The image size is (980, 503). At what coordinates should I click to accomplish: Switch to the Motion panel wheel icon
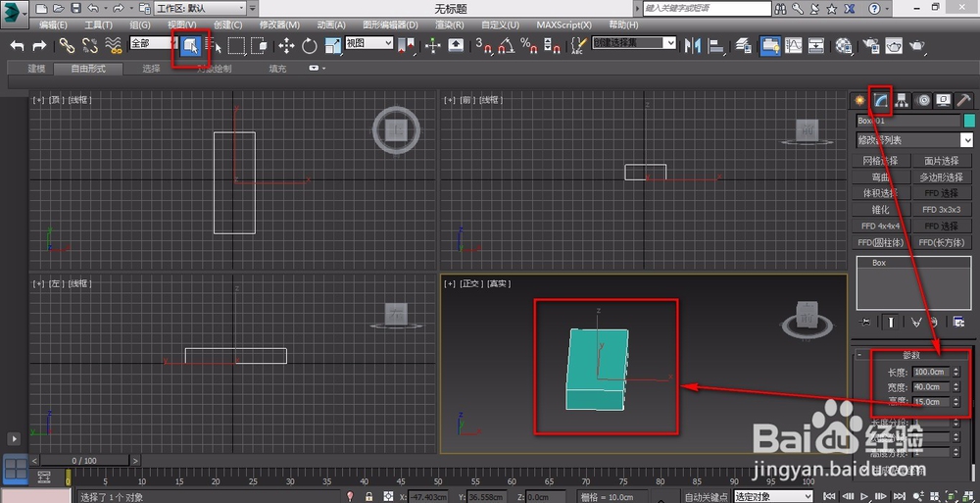(x=922, y=100)
